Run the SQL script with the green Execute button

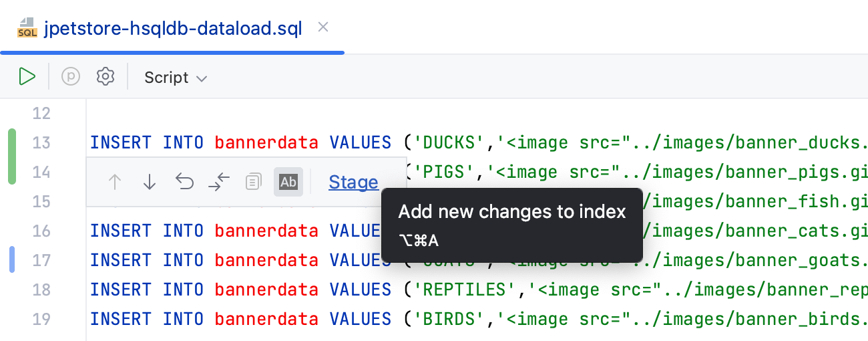point(27,77)
